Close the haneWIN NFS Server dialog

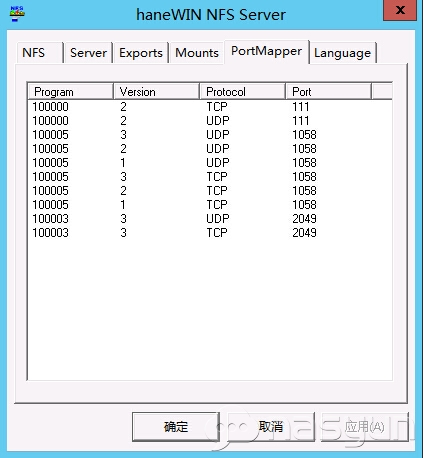400,10
